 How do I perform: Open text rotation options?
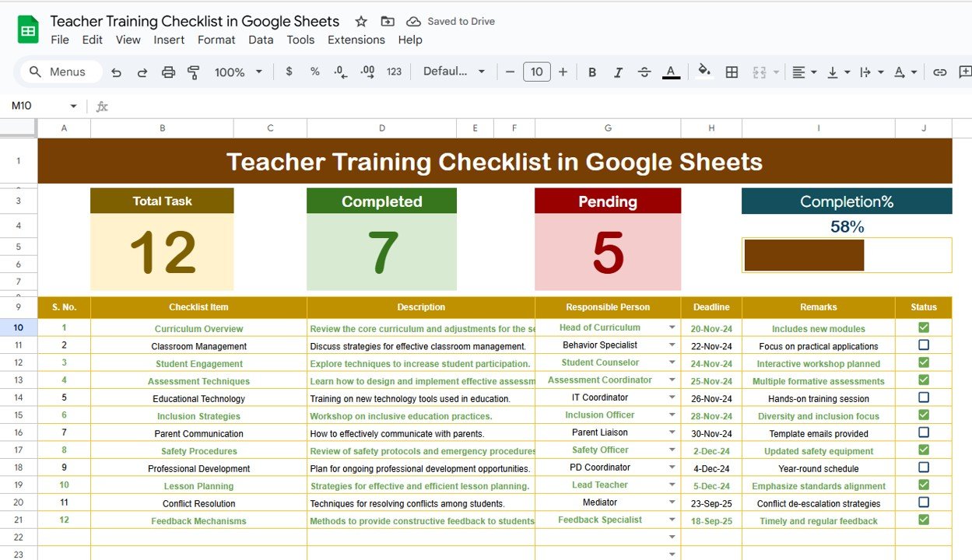click(x=904, y=72)
